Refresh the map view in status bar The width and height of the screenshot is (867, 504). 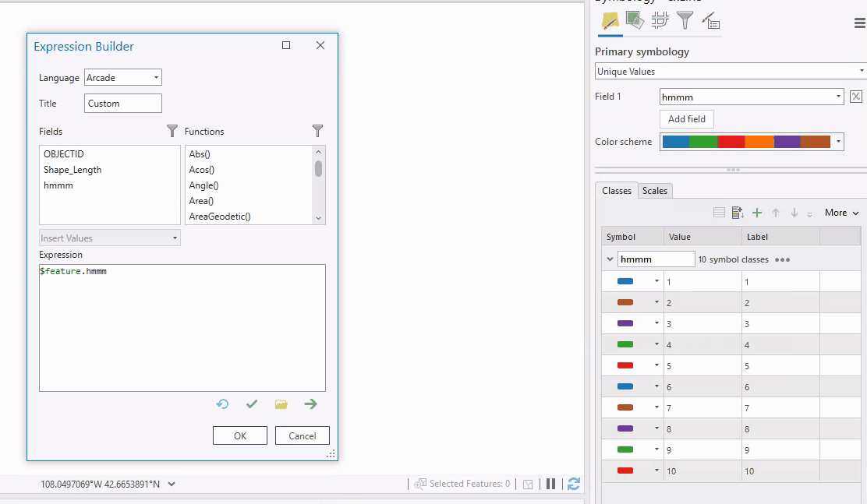(x=573, y=484)
